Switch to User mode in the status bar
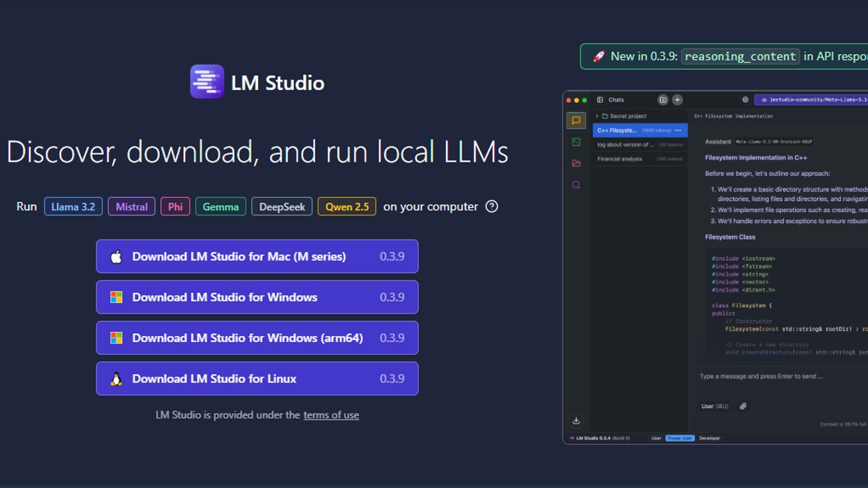This screenshot has height=488, width=868. click(656, 438)
